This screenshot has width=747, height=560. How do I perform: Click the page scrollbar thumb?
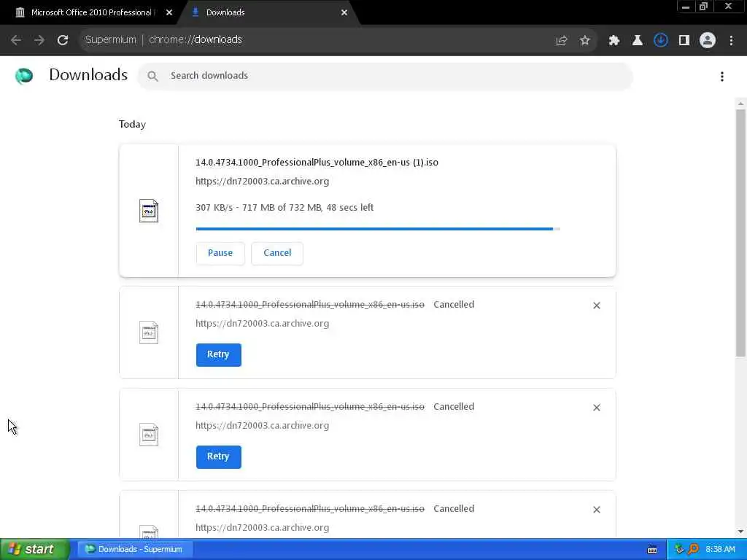(740, 233)
